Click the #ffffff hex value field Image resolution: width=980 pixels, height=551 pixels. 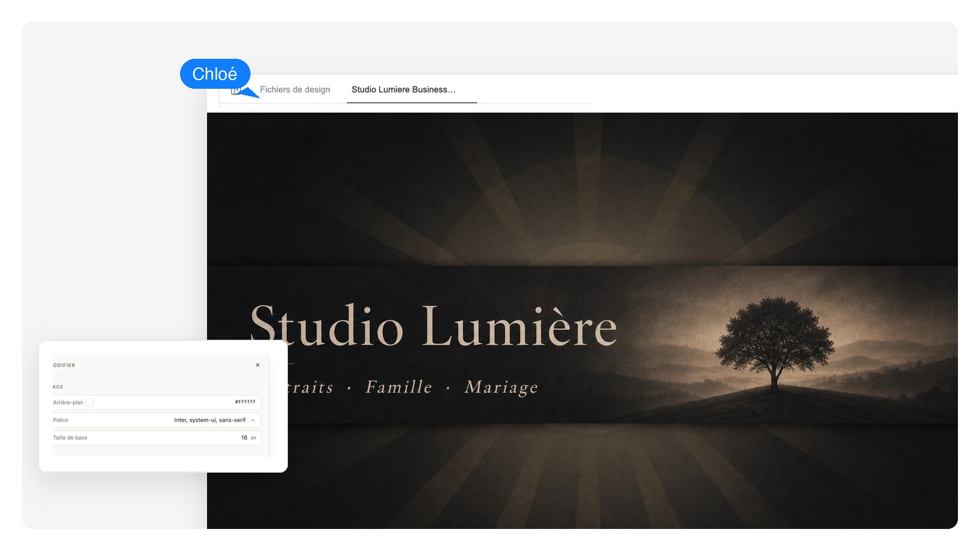[x=245, y=402]
